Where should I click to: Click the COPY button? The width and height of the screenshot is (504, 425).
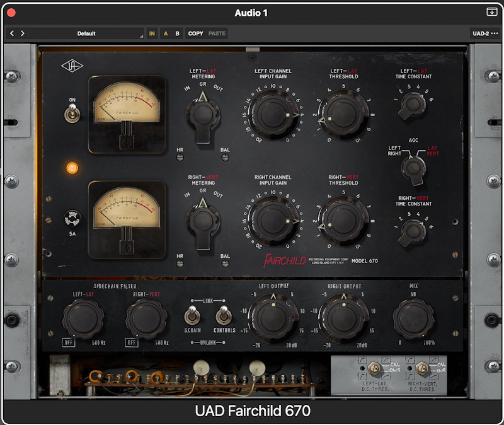click(x=196, y=33)
